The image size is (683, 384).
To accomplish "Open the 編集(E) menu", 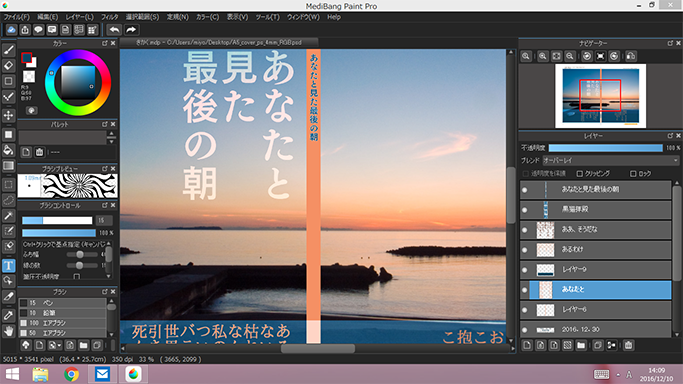I will pyautogui.click(x=47, y=17).
